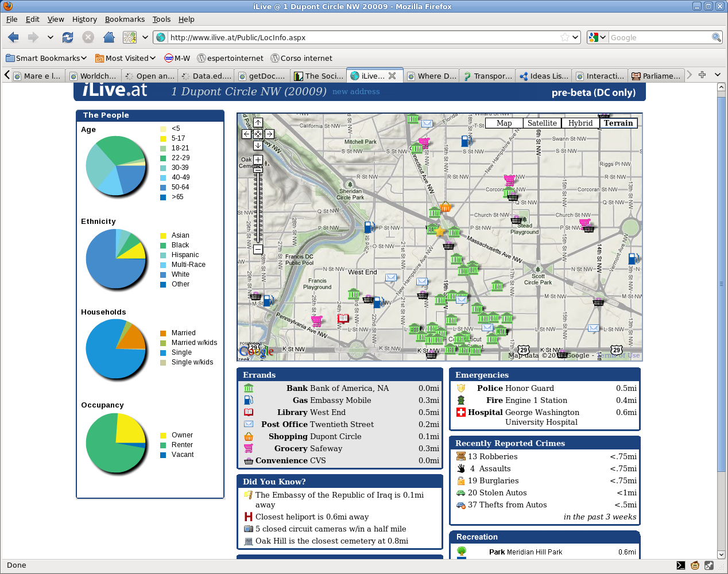Click the map zoom slider track
This screenshot has height=574, width=728.
pyautogui.click(x=258, y=204)
